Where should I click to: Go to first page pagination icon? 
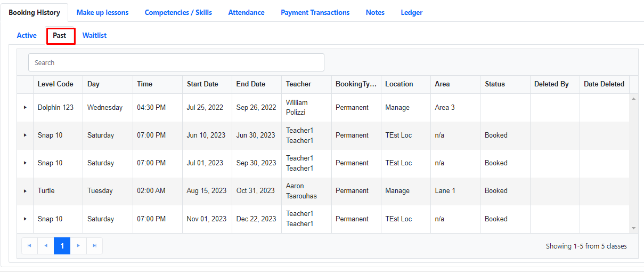[x=29, y=246]
